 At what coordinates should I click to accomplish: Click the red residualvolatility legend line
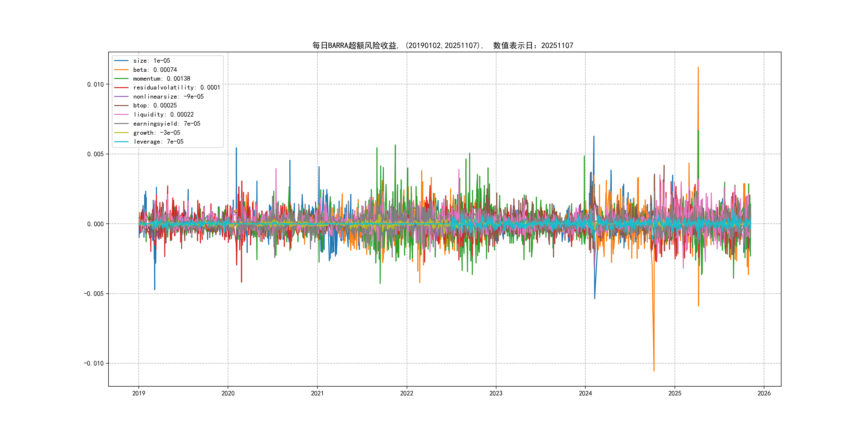(121, 88)
